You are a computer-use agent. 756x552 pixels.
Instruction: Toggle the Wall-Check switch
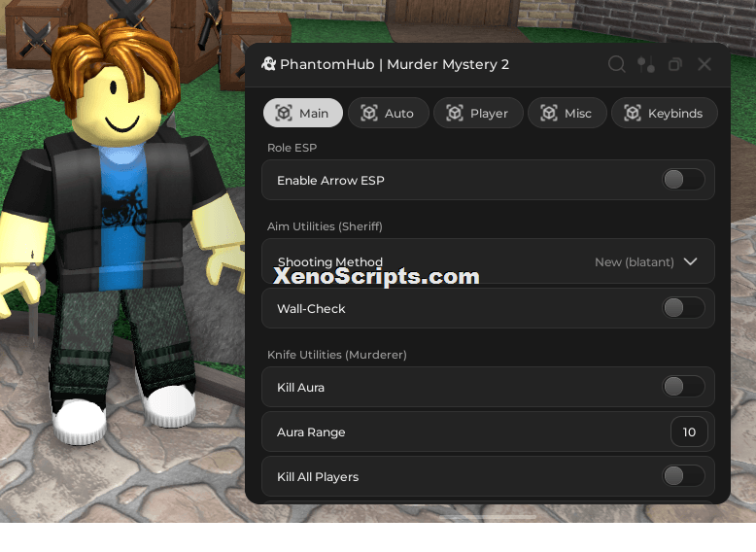pos(683,308)
